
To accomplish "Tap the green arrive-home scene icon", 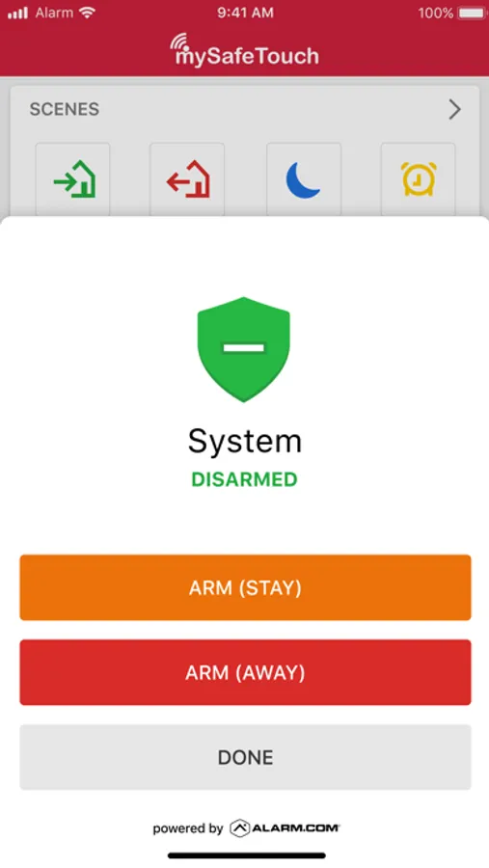I will 73,179.
